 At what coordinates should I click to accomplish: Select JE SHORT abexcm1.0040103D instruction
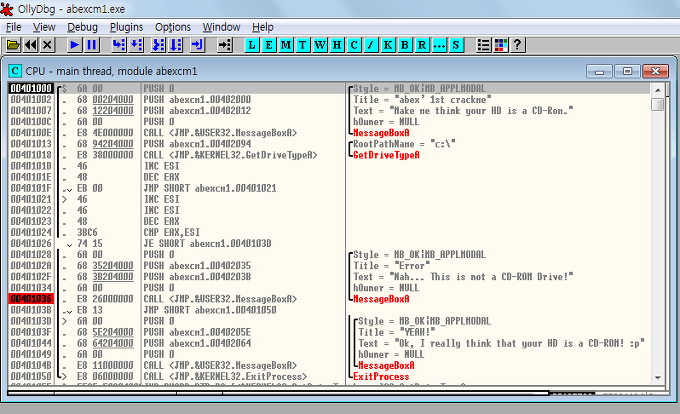(207, 243)
